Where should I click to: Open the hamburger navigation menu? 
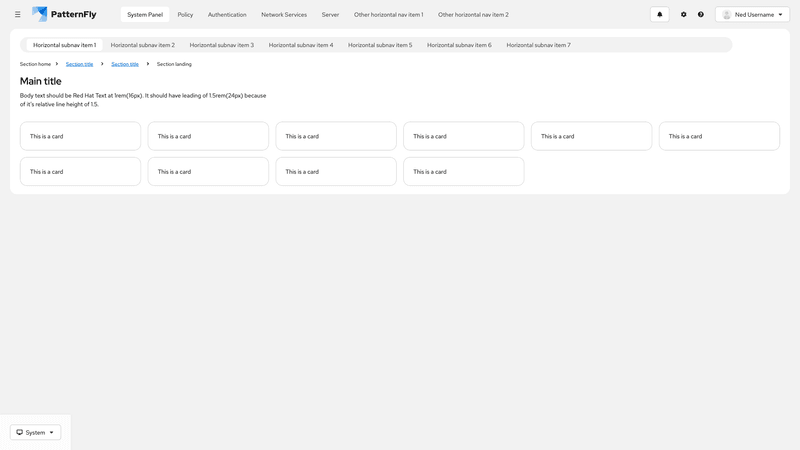[17, 15]
